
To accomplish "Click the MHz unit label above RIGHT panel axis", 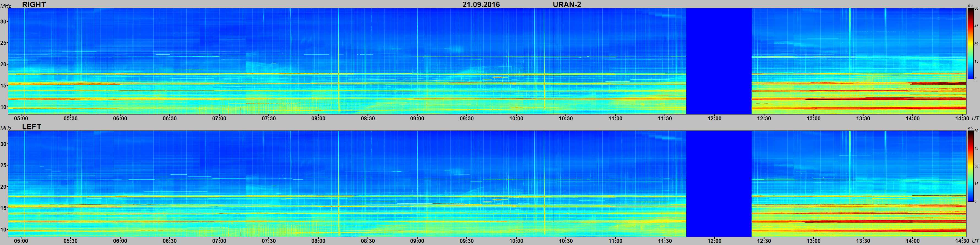I will tap(6, 6).
